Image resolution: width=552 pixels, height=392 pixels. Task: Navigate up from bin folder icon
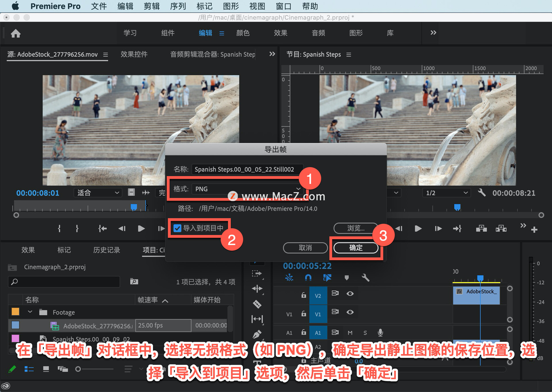[x=12, y=267]
